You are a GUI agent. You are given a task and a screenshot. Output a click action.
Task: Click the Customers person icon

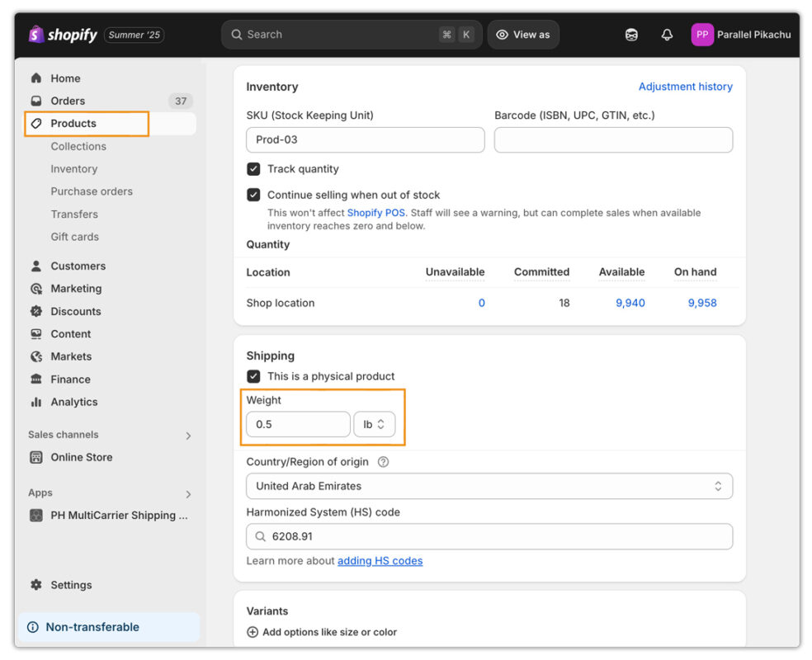36,266
